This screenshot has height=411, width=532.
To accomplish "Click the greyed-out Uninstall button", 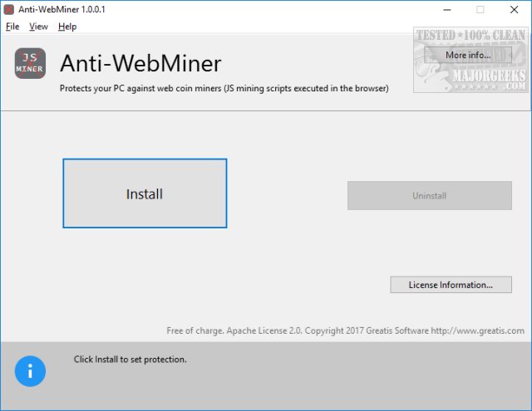I will [430, 195].
